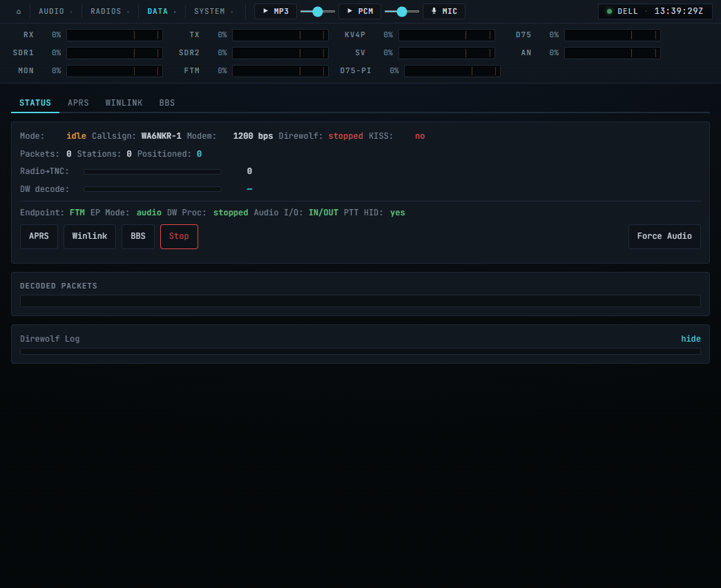Click the DW decode level bar
The width and height of the screenshot is (721, 588).
(153, 189)
